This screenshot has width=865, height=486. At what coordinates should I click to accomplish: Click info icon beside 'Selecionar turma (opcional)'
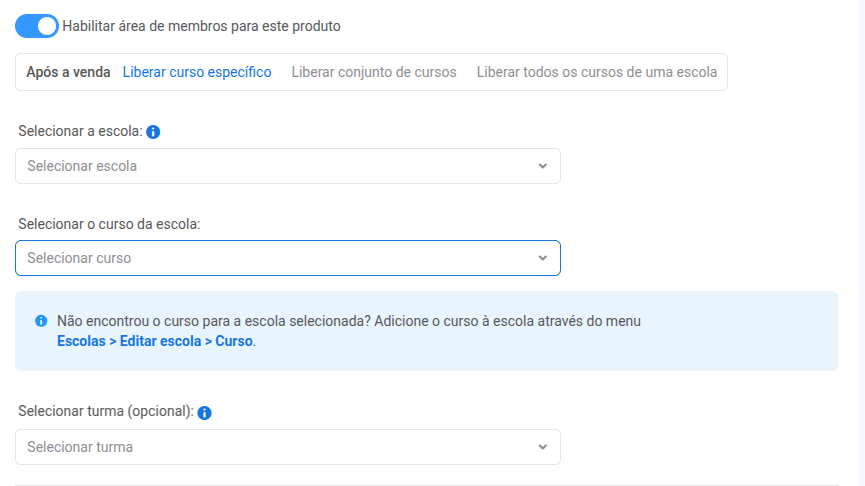204,412
